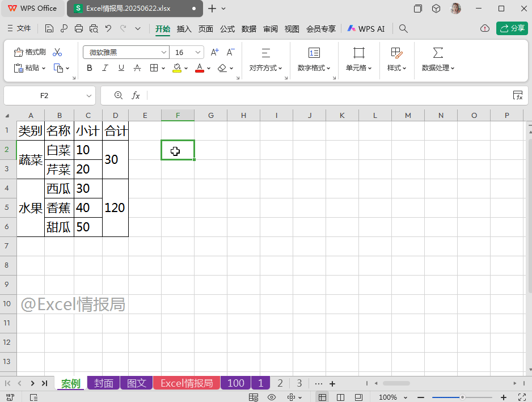The width and height of the screenshot is (532, 402).
Task: Click the fx insert function field
Action: [x=136, y=95]
